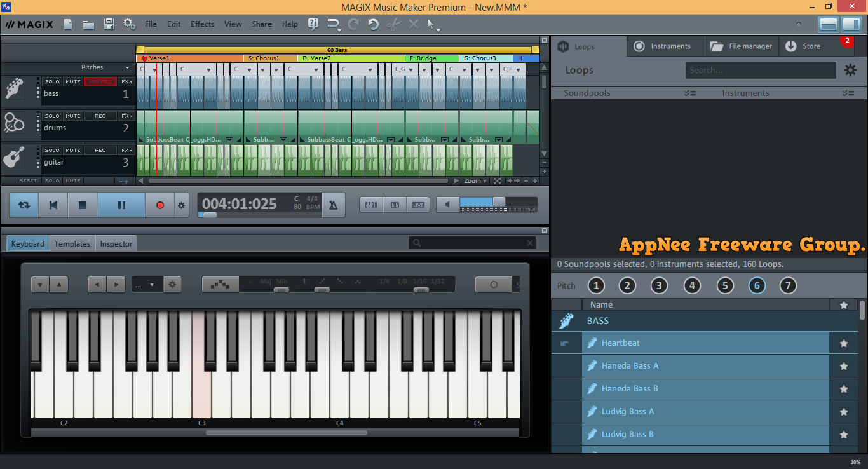The height and width of the screenshot is (469, 868).
Task: Arm REC on drums track
Action: pyautogui.click(x=100, y=116)
